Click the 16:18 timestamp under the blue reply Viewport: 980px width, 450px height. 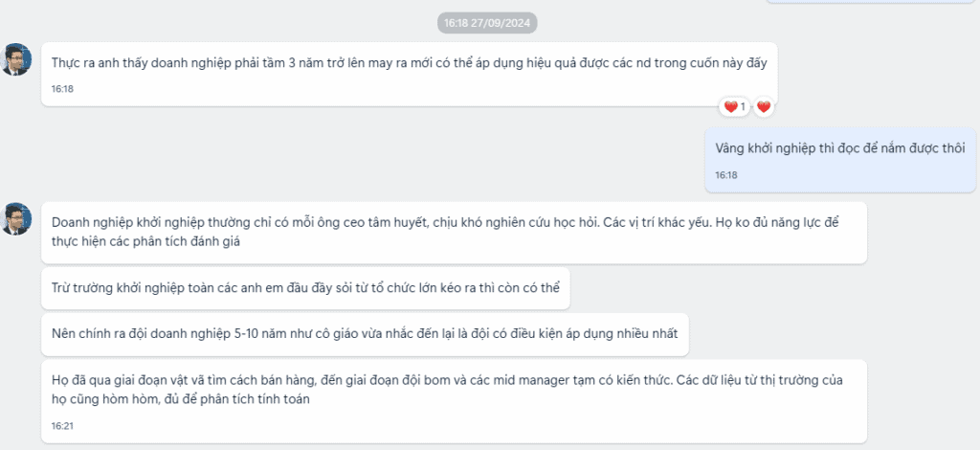(x=726, y=175)
